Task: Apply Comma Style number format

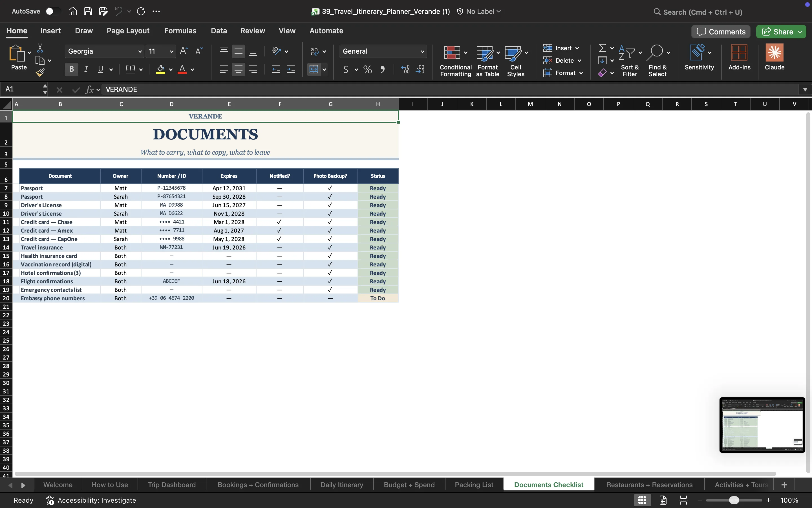Action: [382, 69]
